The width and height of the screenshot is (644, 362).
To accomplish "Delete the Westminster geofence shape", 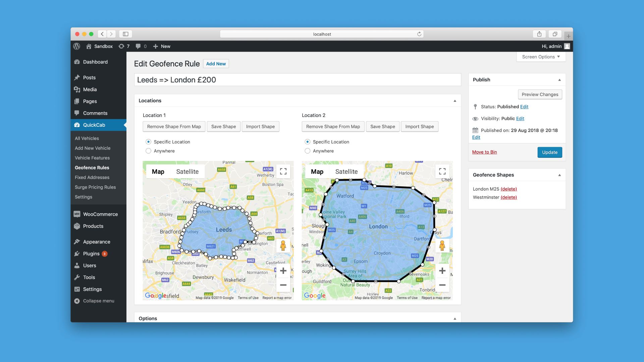I will pyautogui.click(x=508, y=197).
